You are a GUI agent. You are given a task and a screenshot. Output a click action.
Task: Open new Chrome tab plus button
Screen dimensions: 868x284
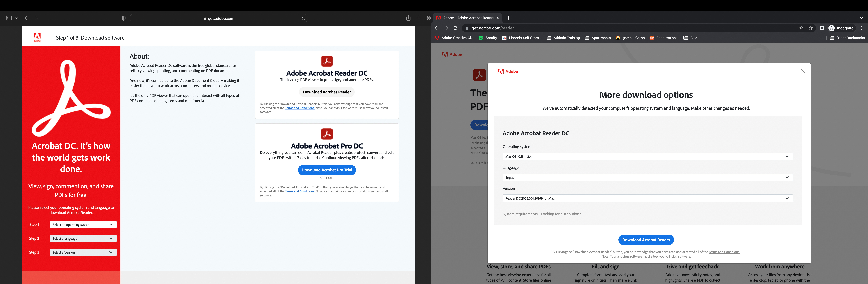point(509,18)
